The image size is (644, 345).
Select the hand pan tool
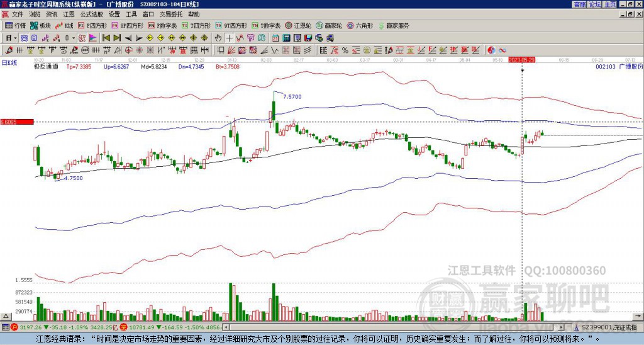[218, 38]
